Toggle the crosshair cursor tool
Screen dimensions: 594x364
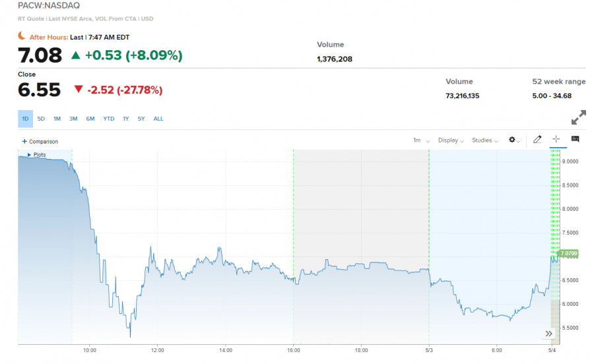(x=556, y=139)
